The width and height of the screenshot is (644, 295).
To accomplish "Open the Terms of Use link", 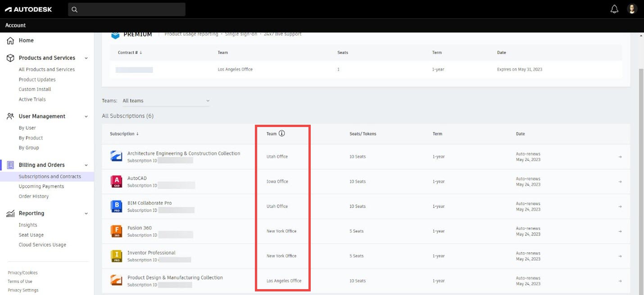I will [x=20, y=281].
